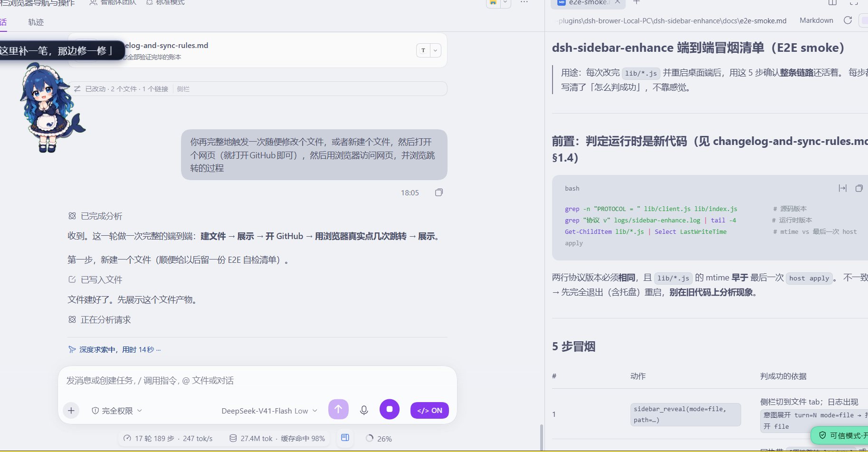This screenshot has height=452, width=868.
Task: Toggle word wrap in bash code block
Action: click(842, 188)
